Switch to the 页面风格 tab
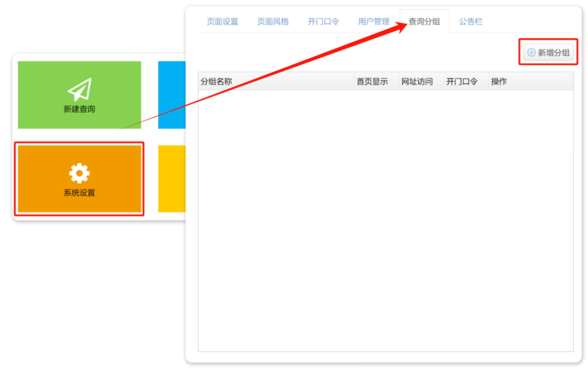Image resolution: width=588 pixels, height=369 pixels. 273,21
